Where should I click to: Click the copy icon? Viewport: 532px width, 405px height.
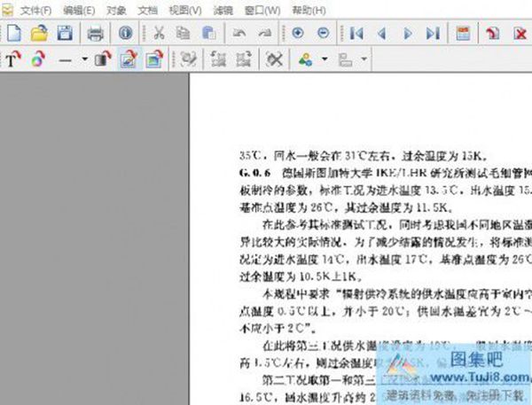(184, 33)
